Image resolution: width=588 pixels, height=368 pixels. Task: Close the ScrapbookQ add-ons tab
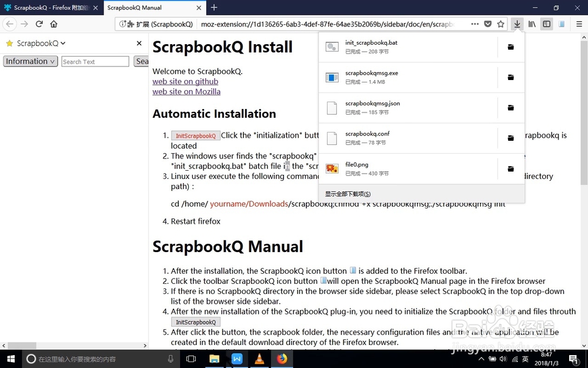point(96,8)
